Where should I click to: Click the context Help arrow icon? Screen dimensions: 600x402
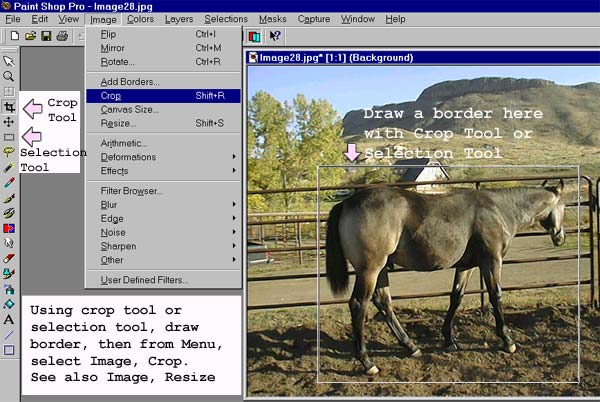275,37
